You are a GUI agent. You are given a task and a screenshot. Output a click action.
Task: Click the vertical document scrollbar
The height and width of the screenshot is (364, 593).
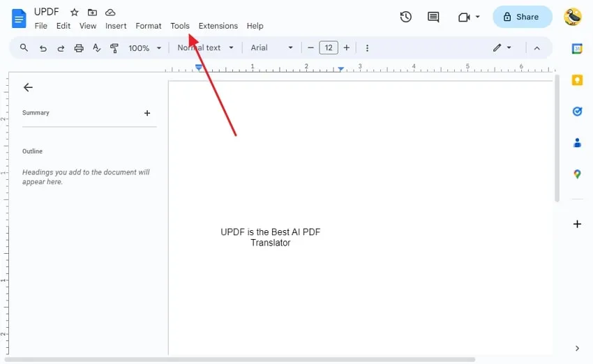coord(557,138)
